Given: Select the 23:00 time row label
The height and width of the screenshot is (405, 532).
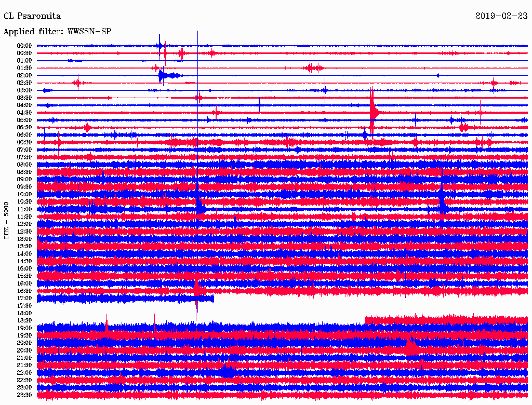Looking at the screenshot, I should (x=24, y=388).
